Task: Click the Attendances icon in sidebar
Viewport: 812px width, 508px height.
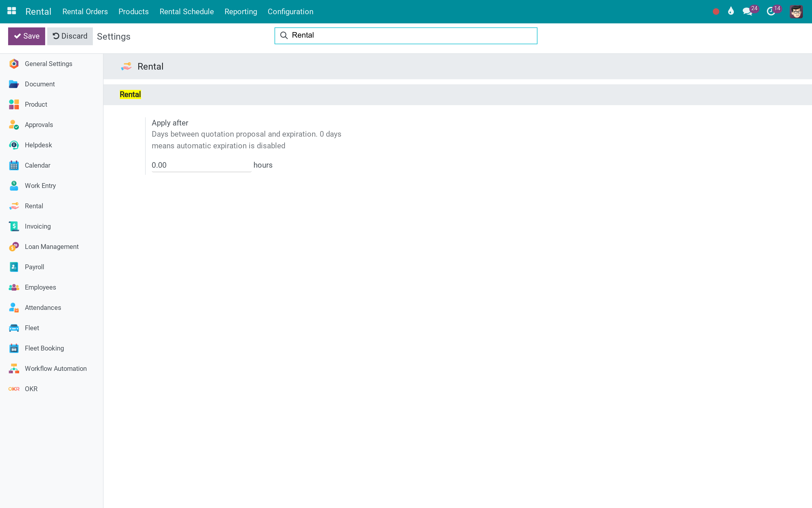Action: [14, 308]
